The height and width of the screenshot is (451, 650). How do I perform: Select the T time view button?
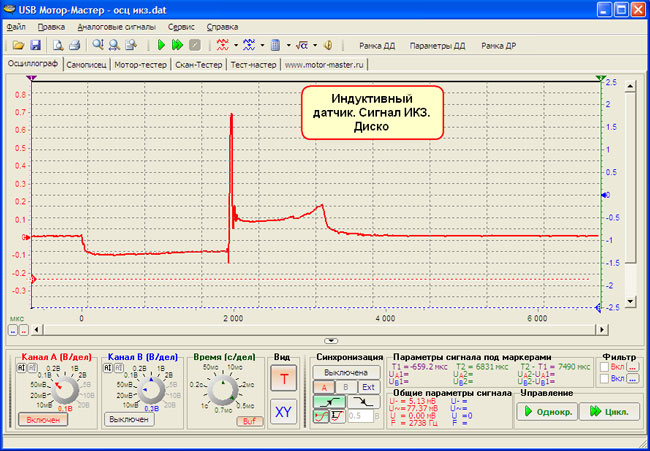283,379
